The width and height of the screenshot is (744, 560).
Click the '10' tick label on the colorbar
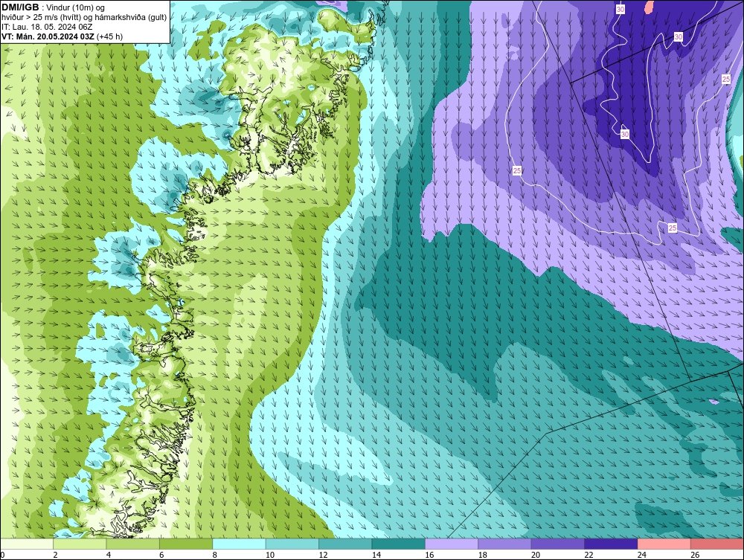pos(270,555)
